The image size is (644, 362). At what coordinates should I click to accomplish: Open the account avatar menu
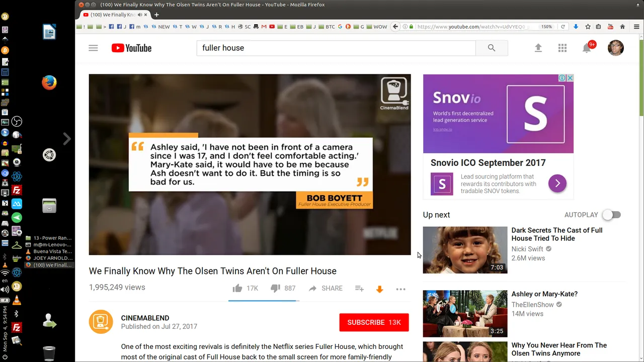click(616, 48)
